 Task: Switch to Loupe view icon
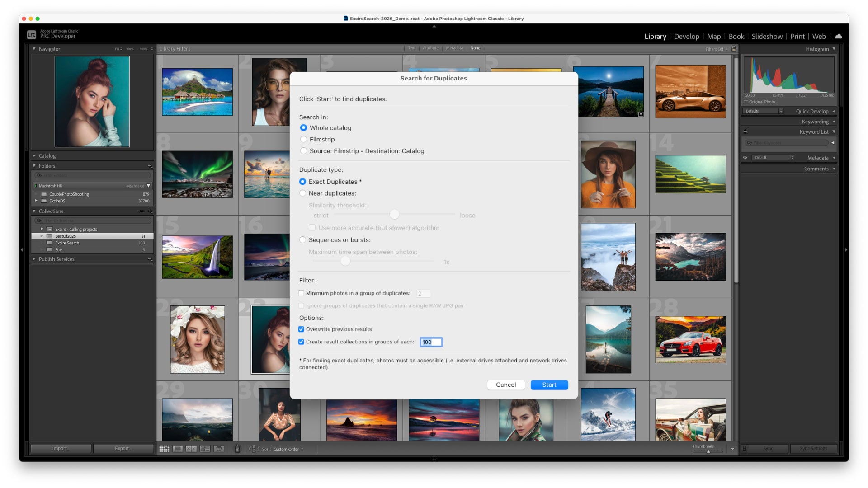[x=178, y=449]
